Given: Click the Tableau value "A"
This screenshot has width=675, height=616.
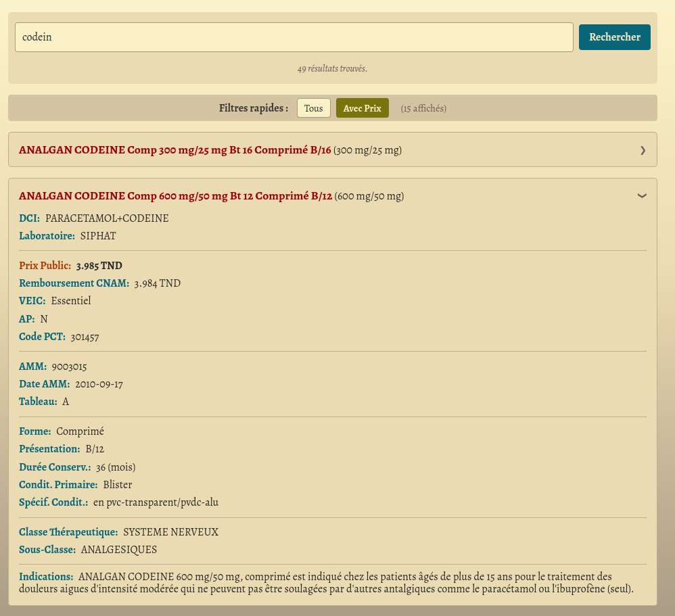Looking at the screenshot, I should tap(66, 402).
